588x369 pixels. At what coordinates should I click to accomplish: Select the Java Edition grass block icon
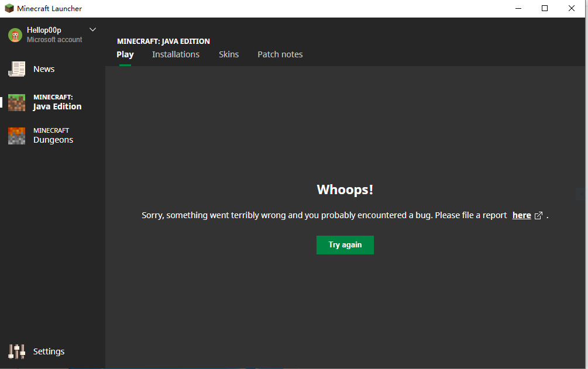click(16, 102)
